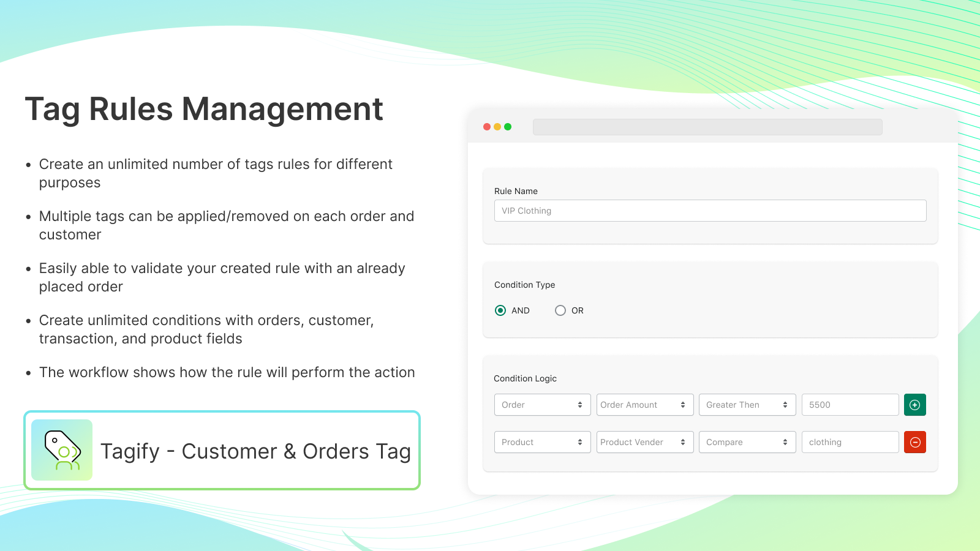Click the Tagify - Customer & Orders Tag banner

(x=222, y=450)
